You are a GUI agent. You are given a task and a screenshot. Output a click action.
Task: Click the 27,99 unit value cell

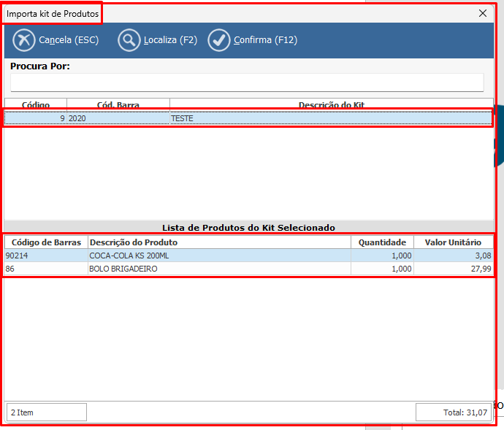[x=453, y=269]
